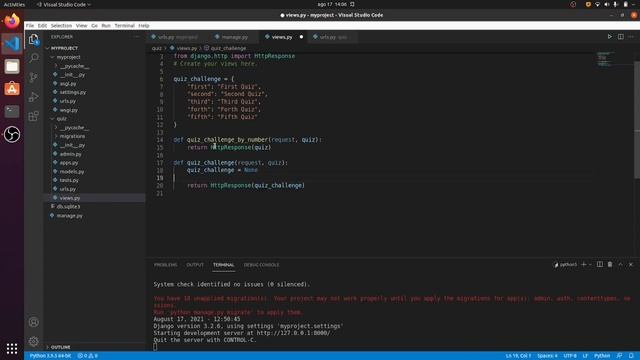Image resolution: width=640 pixels, height=360 pixels.
Task: Open Ubuntu Software from the dock
Action: tap(12, 89)
